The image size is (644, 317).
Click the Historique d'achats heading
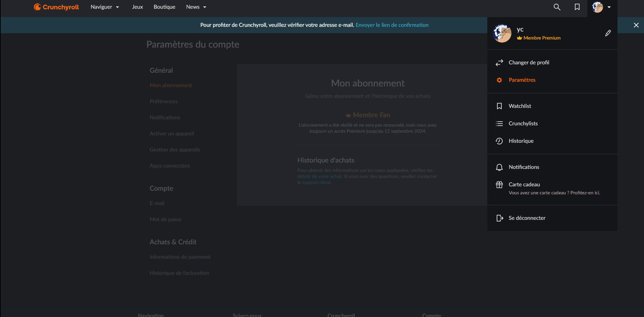point(326,161)
